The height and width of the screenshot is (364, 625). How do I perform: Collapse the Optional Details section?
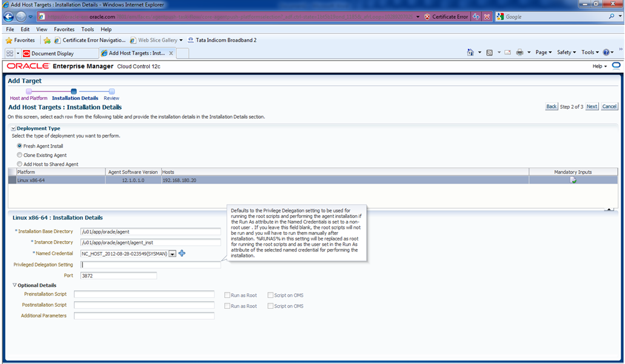coord(15,285)
